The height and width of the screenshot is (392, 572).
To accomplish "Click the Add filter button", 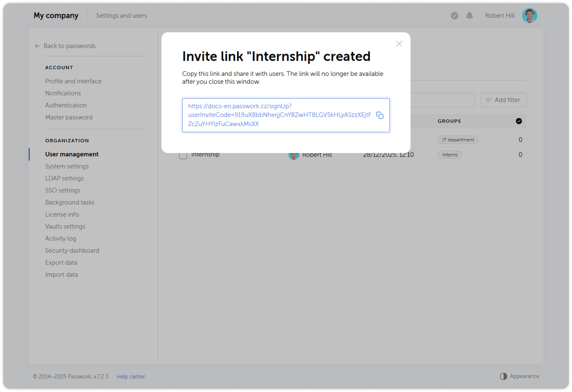I will (503, 100).
